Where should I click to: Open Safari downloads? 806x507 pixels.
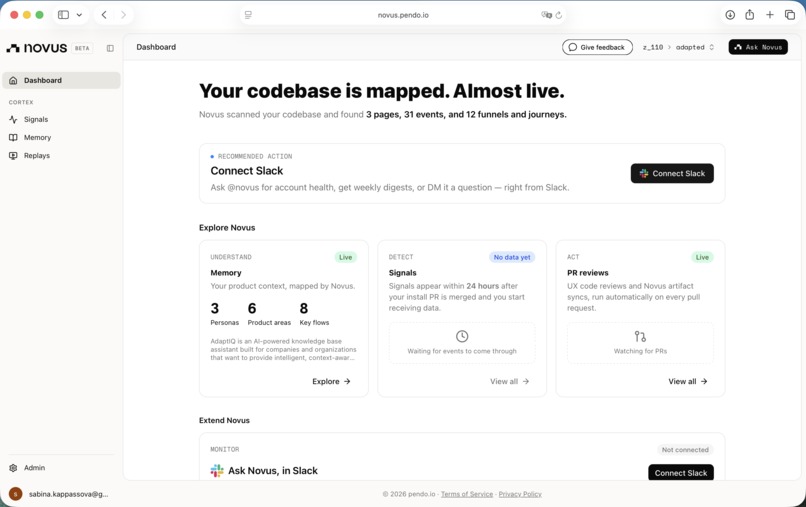pyautogui.click(x=730, y=15)
